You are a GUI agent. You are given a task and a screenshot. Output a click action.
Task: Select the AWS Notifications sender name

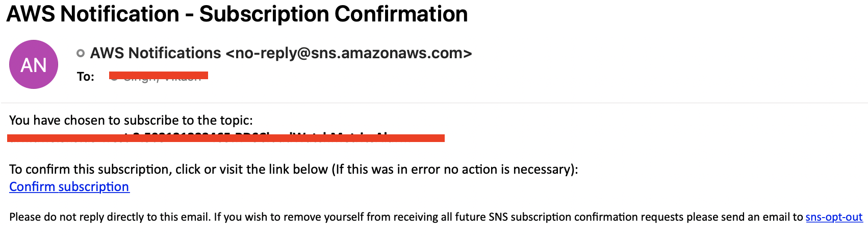tap(156, 53)
